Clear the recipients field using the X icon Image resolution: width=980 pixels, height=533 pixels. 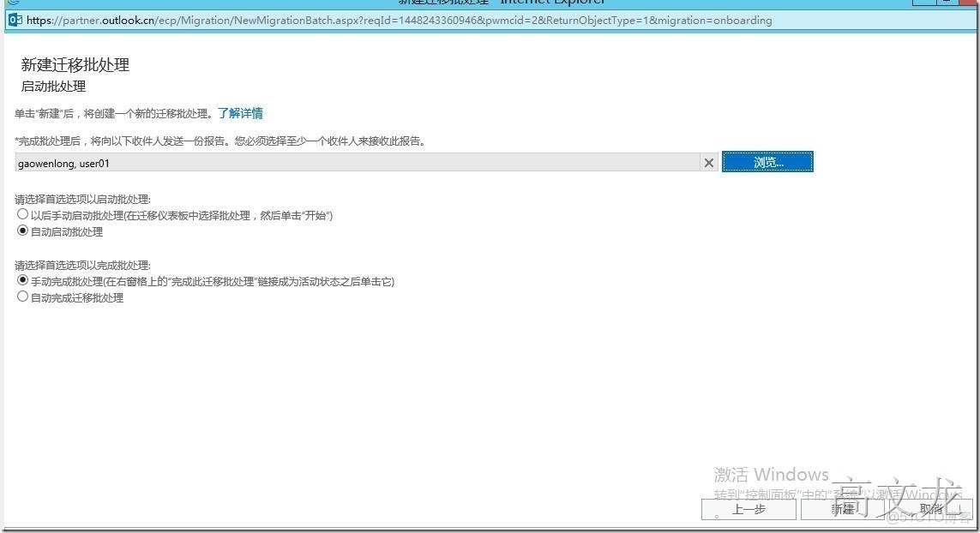(708, 162)
